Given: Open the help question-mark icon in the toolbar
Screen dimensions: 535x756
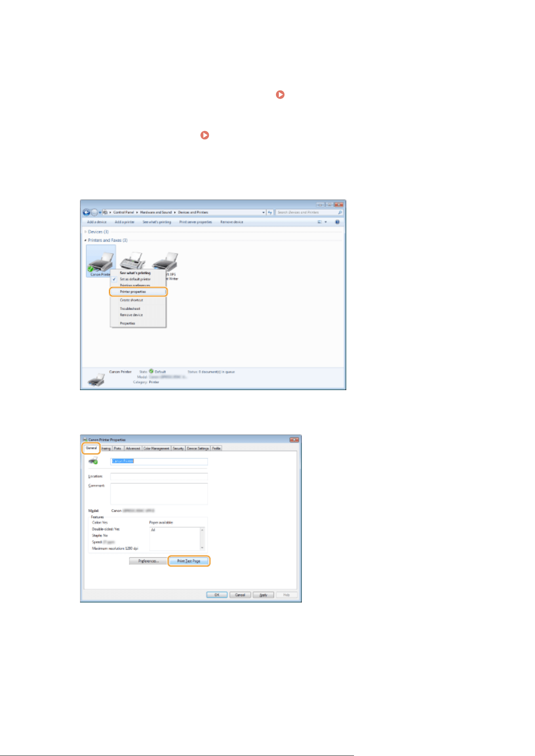Looking at the screenshot, I should coord(337,222).
